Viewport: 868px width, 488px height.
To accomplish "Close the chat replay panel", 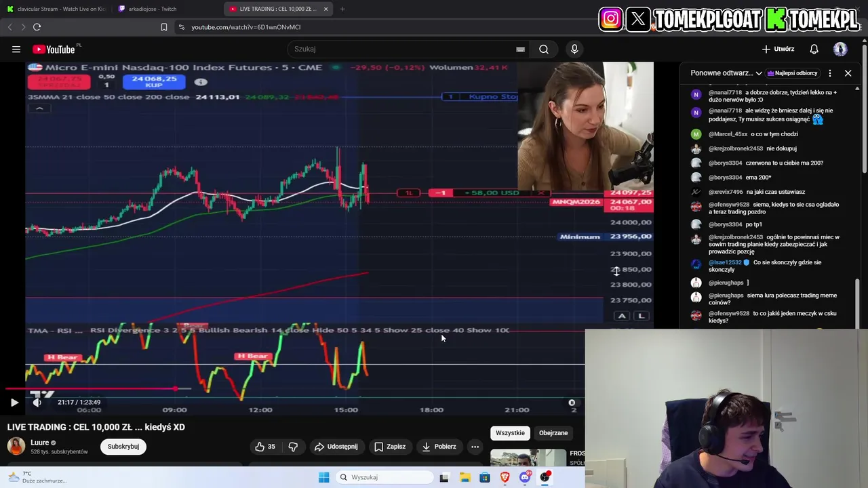I will 848,73.
